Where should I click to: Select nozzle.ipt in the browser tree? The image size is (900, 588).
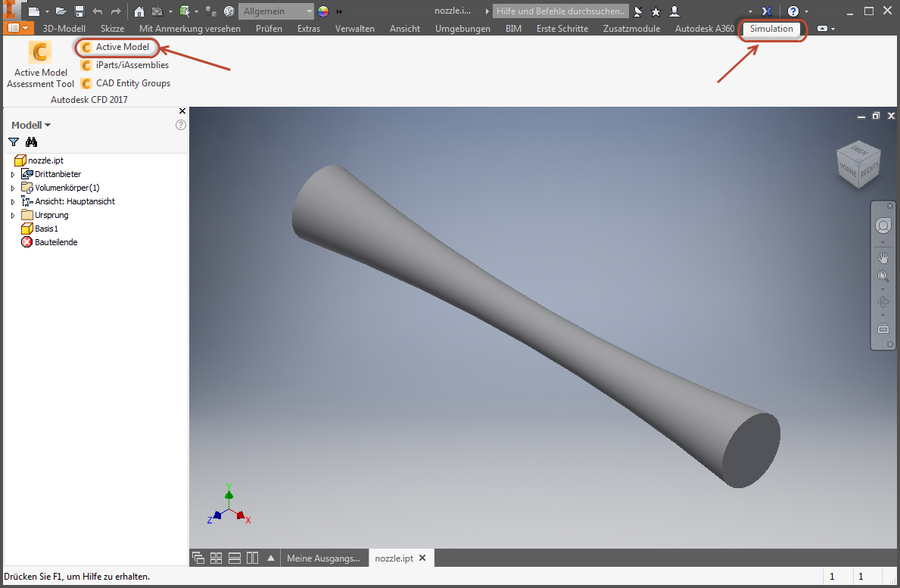point(39,160)
